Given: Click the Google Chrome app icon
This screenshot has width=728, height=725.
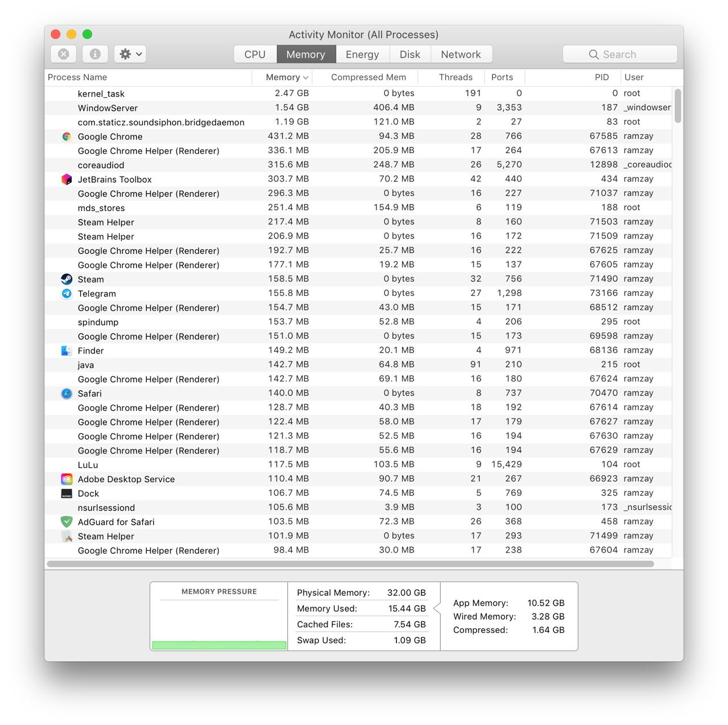Looking at the screenshot, I should tap(67, 137).
